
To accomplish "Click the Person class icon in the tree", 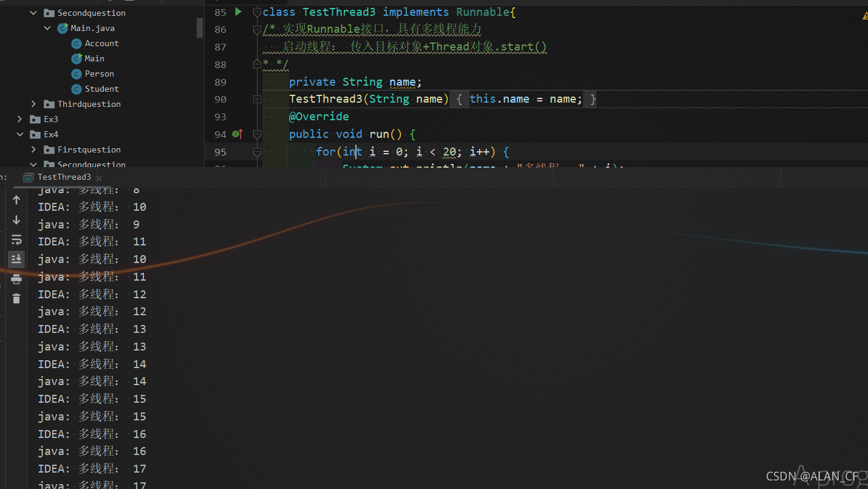I will pyautogui.click(x=77, y=74).
